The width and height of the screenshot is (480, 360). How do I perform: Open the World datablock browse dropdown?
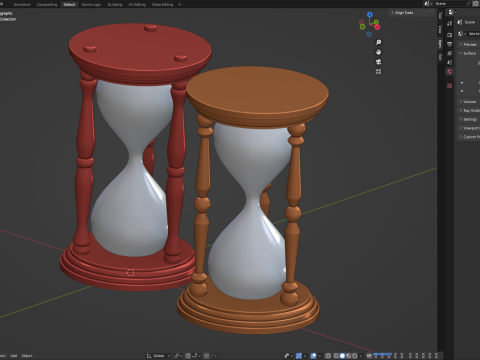[x=462, y=34]
